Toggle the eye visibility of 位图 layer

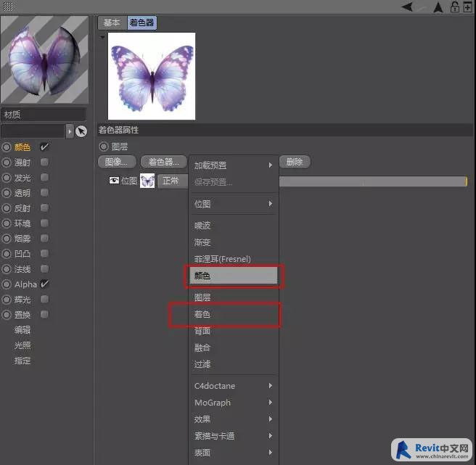point(114,181)
